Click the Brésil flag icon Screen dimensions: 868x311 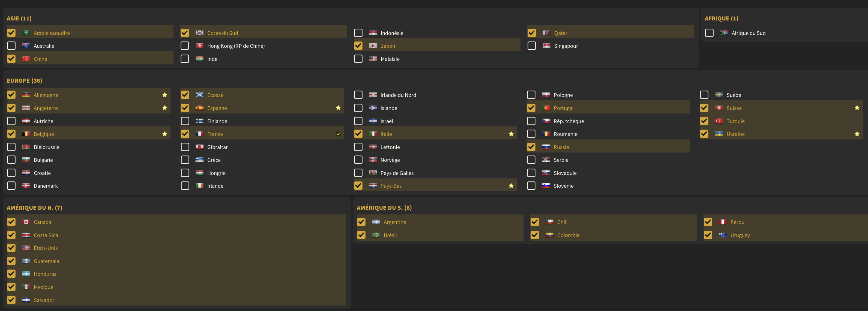click(x=376, y=235)
